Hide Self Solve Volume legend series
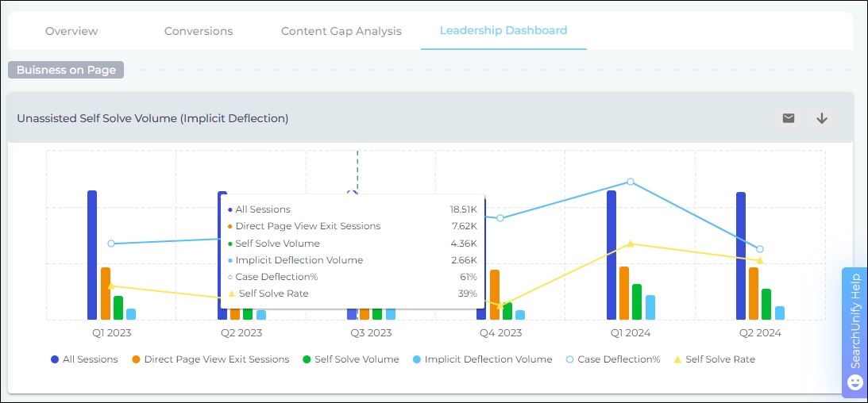 point(350,359)
